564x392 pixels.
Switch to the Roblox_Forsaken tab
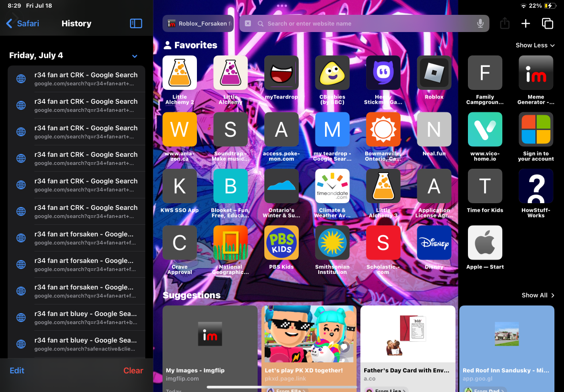[198, 23]
